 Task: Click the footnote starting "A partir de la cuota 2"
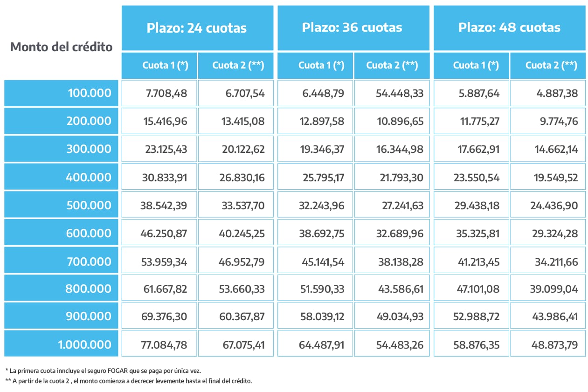coord(128,381)
